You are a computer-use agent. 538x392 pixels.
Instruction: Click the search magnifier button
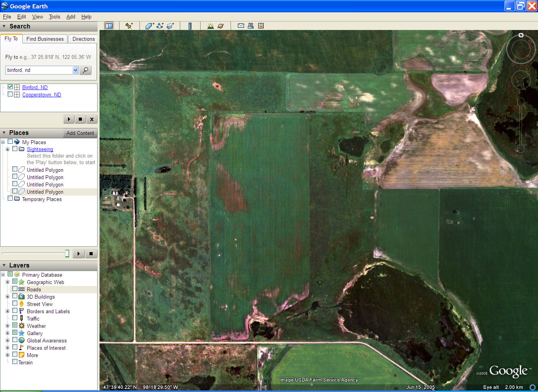click(x=85, y=70)
